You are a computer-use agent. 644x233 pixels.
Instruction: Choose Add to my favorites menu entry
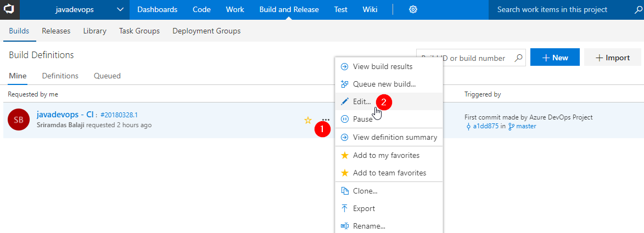389,156
